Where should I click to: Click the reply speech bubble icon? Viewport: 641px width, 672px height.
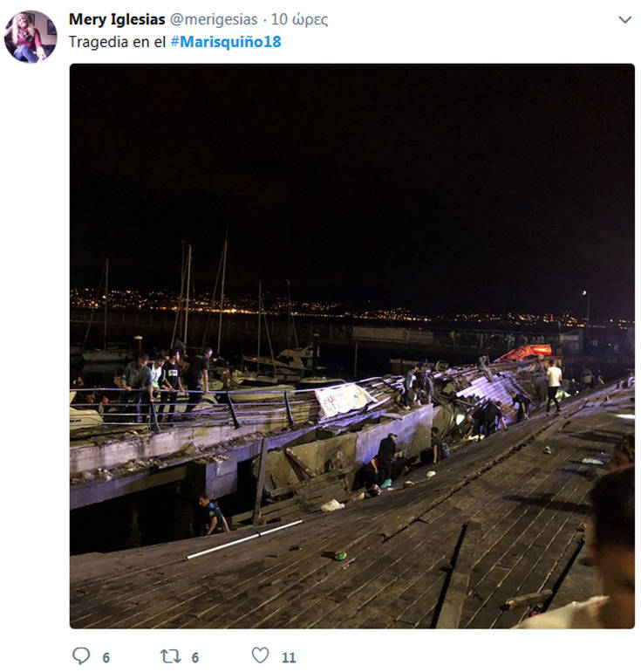[x=81, y=655]
